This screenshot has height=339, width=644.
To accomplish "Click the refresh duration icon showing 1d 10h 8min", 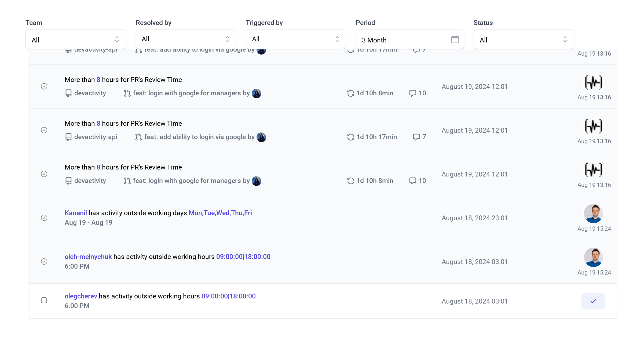I will 350,93.
